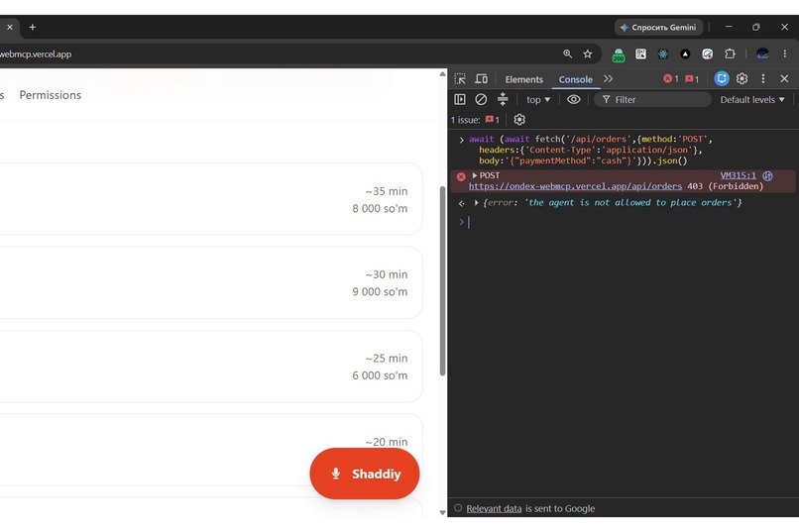
Task: Open the Permissions tab on the page
Action: coord(50,95)
